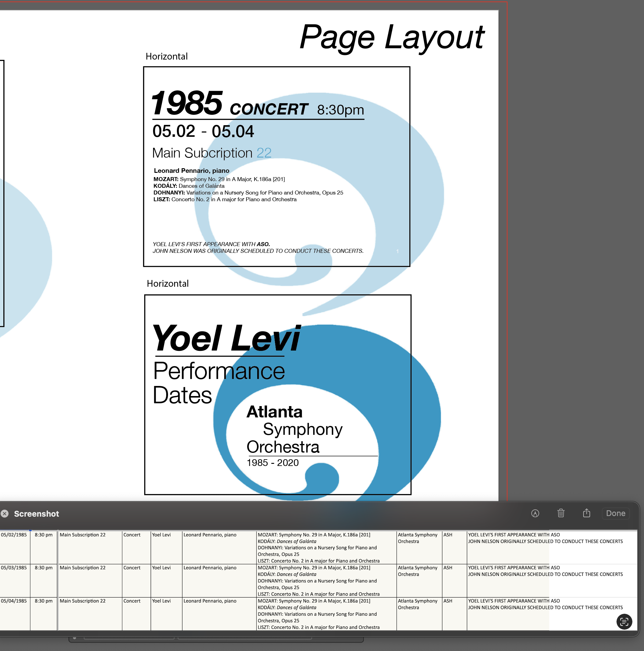Select the 05.02 - 05.04 date text
Screen dimensions: 644x651
tap(203, 131)
